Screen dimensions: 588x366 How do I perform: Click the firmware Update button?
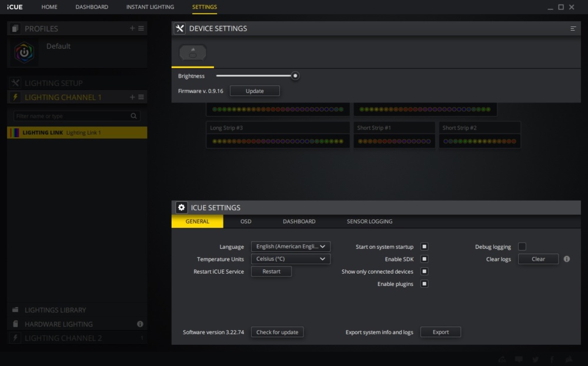pos(255,91)
